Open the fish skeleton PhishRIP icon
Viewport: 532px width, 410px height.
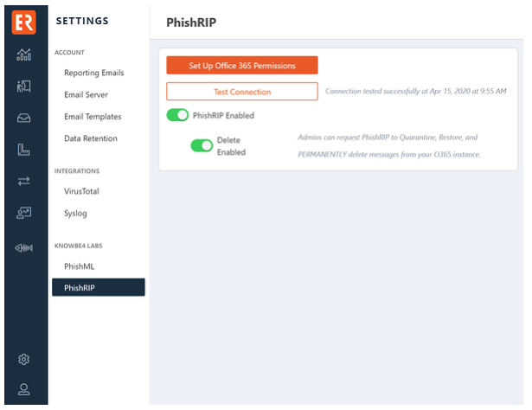[x=23, y=248]
